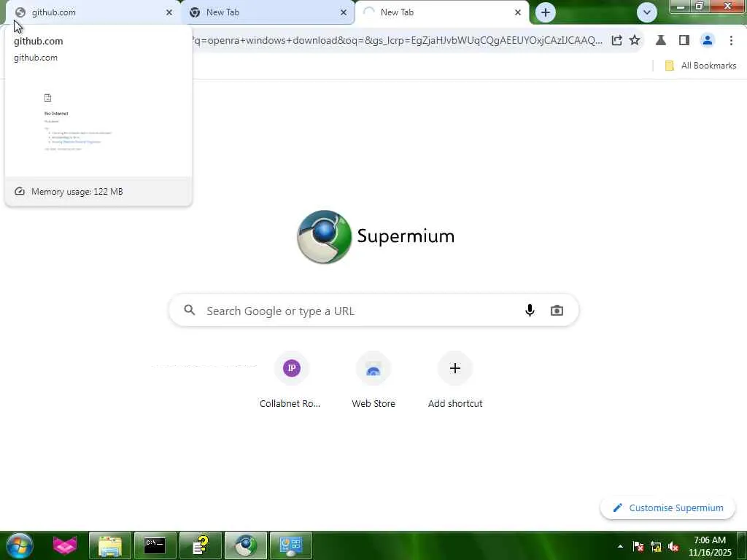Close the middle New Tab
Viewport: 747px width, 560px height.
344,12
